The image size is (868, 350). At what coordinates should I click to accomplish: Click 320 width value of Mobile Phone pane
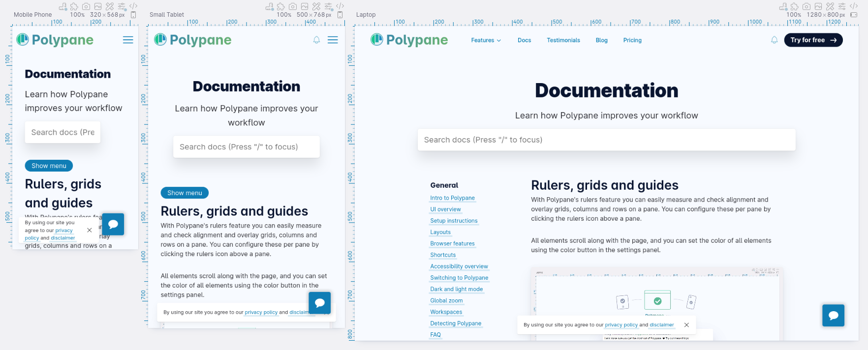(95, 15)
